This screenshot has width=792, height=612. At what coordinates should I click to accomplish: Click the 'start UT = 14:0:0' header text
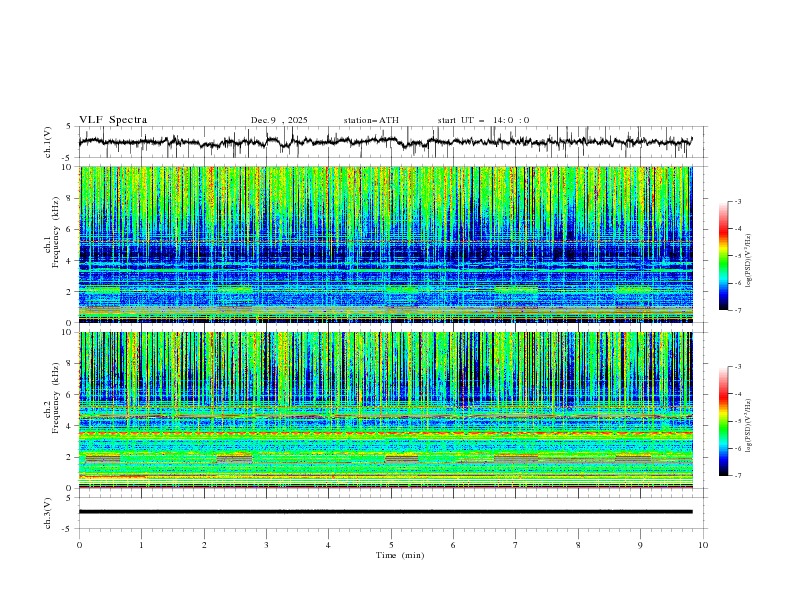483,120
